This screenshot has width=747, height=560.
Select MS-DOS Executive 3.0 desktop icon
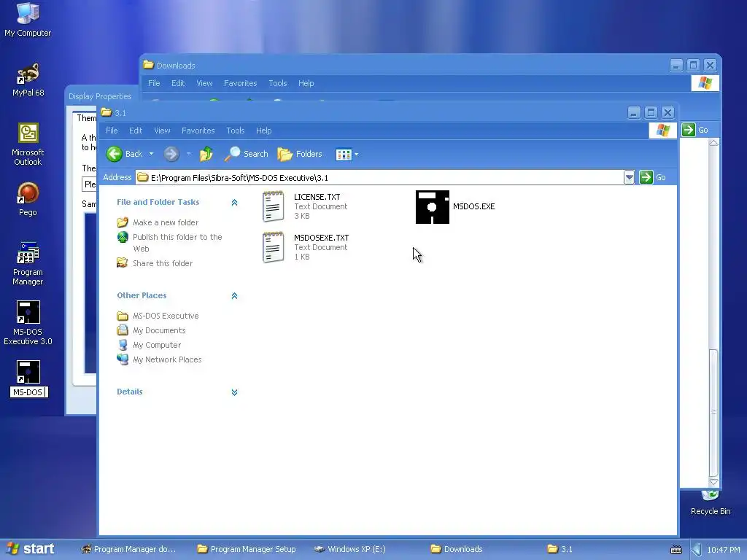(x=28, y=323)
